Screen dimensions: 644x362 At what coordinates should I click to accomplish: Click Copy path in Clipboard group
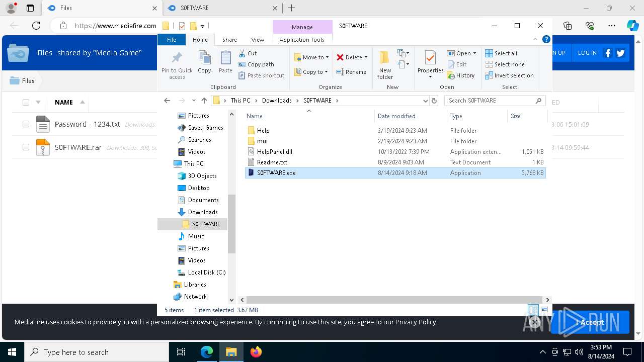point(256,64)
